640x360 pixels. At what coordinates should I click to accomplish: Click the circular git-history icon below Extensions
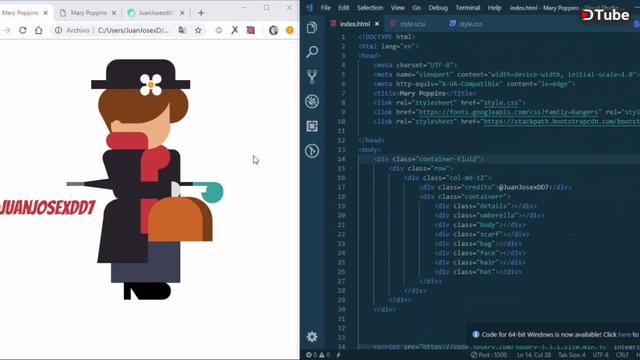click(312, 151)
